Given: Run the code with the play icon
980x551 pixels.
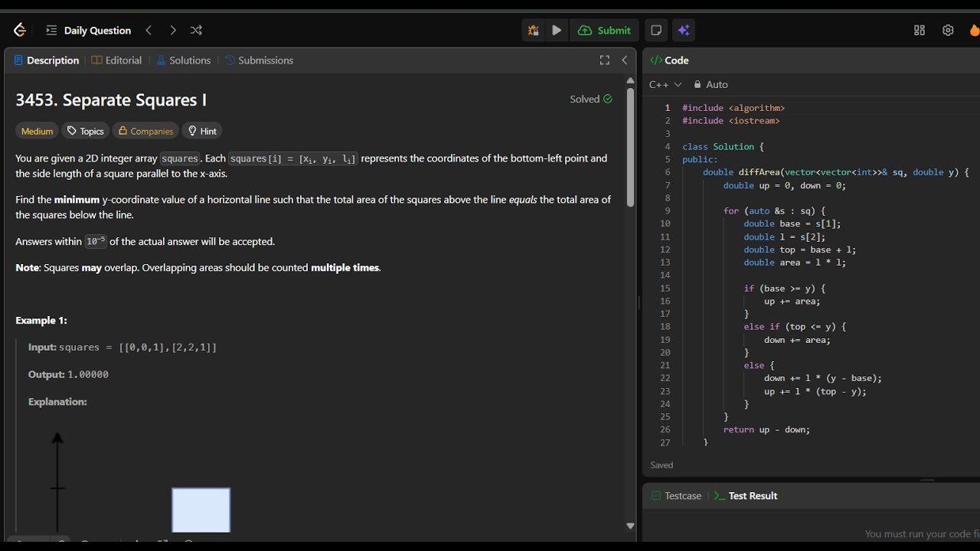Looking at the screenshot, I should click(557, 31).
